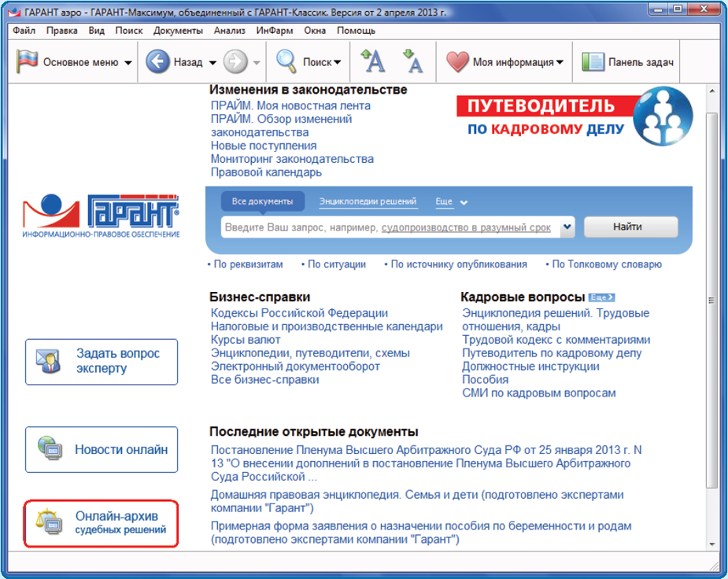Click the Back arrow icon (Назад)
The width and height of the screenshot is (728, 579).
158,62
